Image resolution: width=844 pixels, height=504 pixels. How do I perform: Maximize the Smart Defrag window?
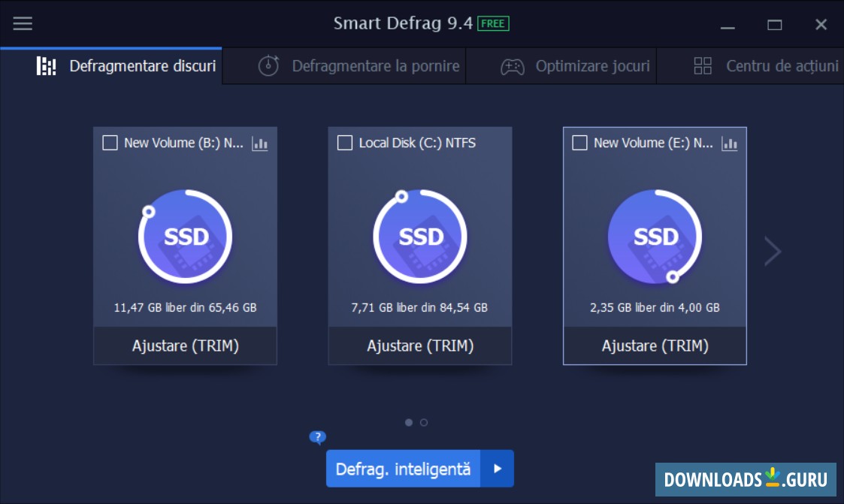(775, 26)
